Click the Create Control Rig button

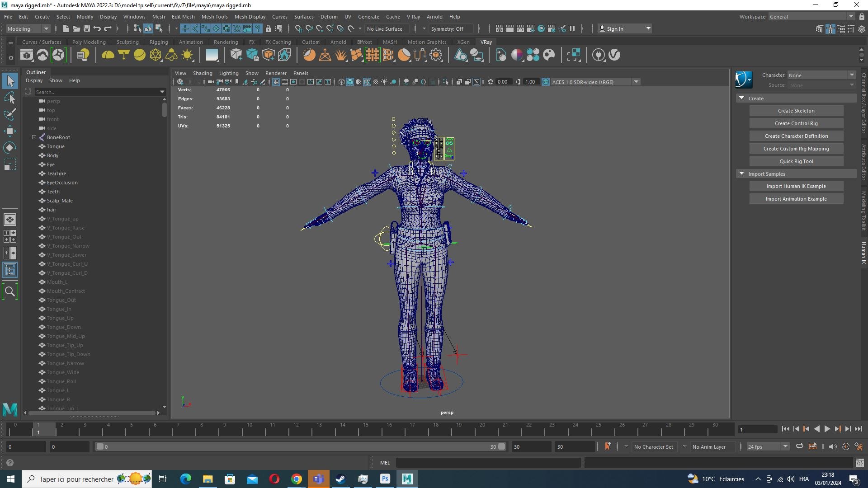[x=796, y=123]
